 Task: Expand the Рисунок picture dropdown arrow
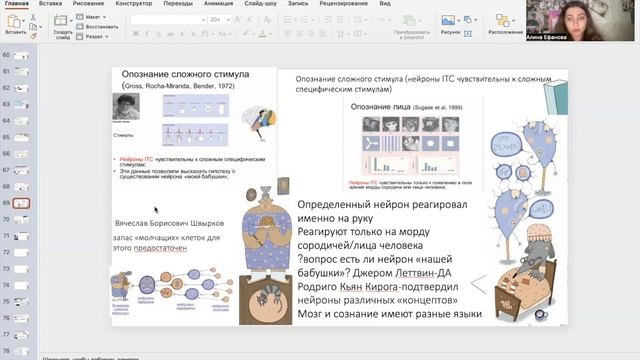click(459, 20)
